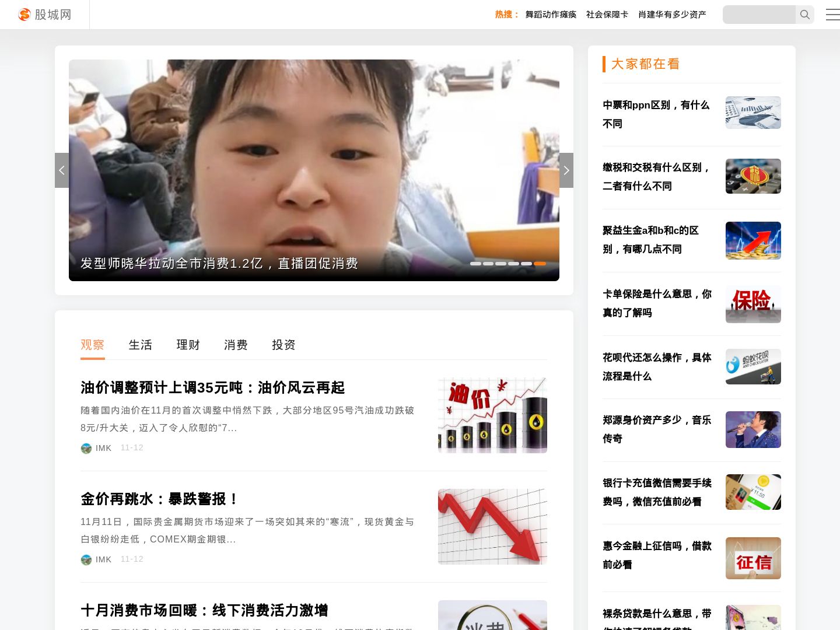This screenshot has height=630, width=840.
Task: Click the 热搜： label
Action: [x=507, y=15]
